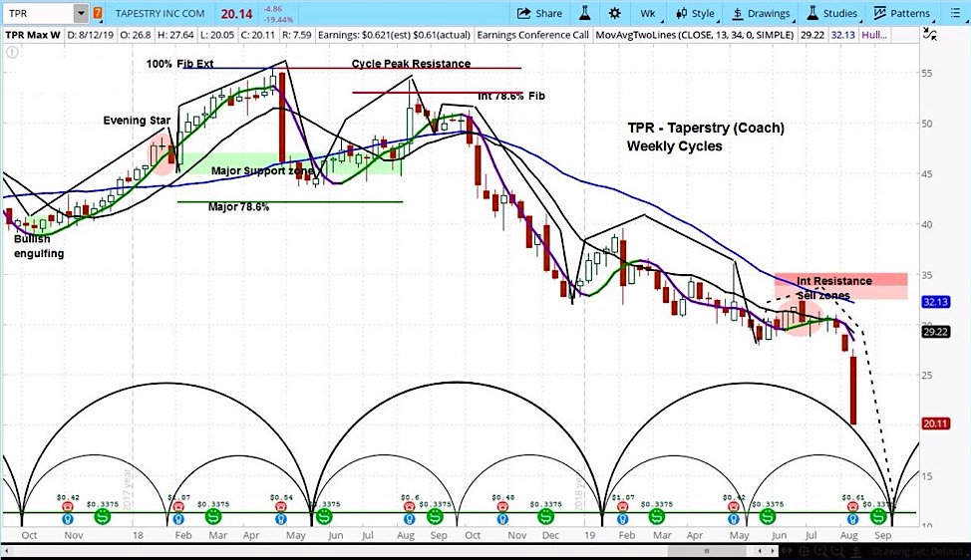This screenshot has height=560, width=971.
Task: Click the Earnings Conference Call label
Action: point(532,35)
